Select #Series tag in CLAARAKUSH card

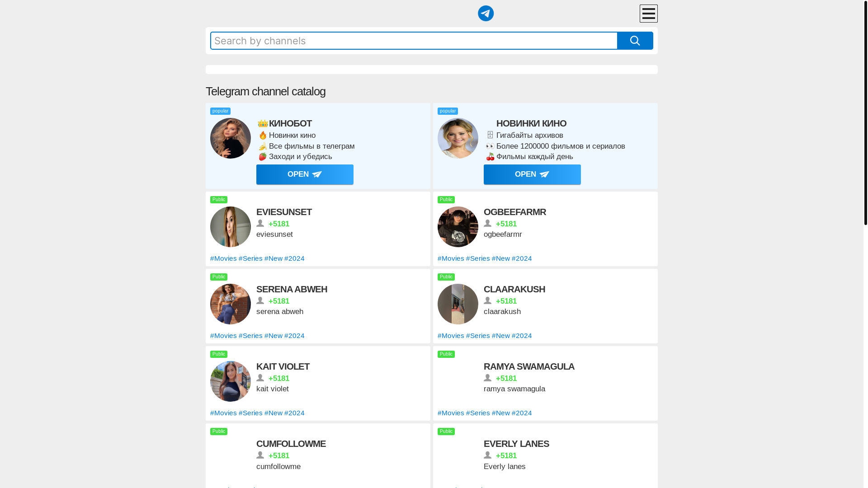(478, 336)
